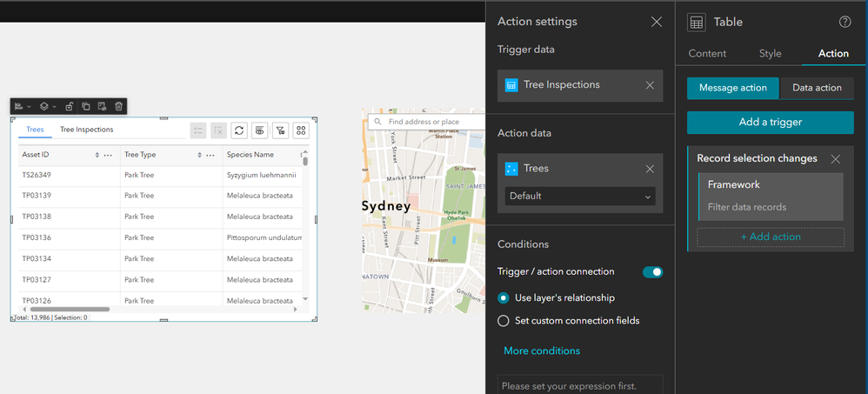Remove the Record selection changes trigger
The image size is (868, 394).
click(x=835, y=159)
